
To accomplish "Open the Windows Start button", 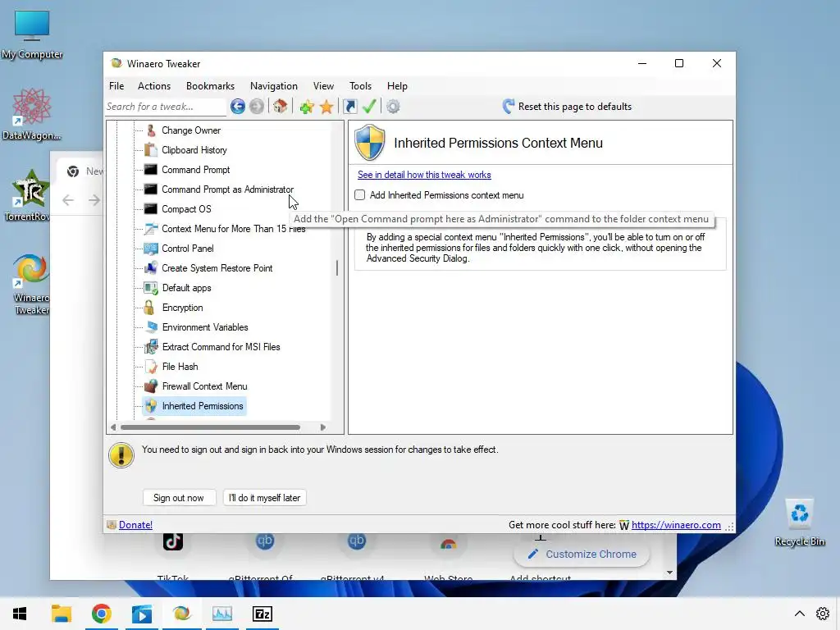I will coord(20,614).
